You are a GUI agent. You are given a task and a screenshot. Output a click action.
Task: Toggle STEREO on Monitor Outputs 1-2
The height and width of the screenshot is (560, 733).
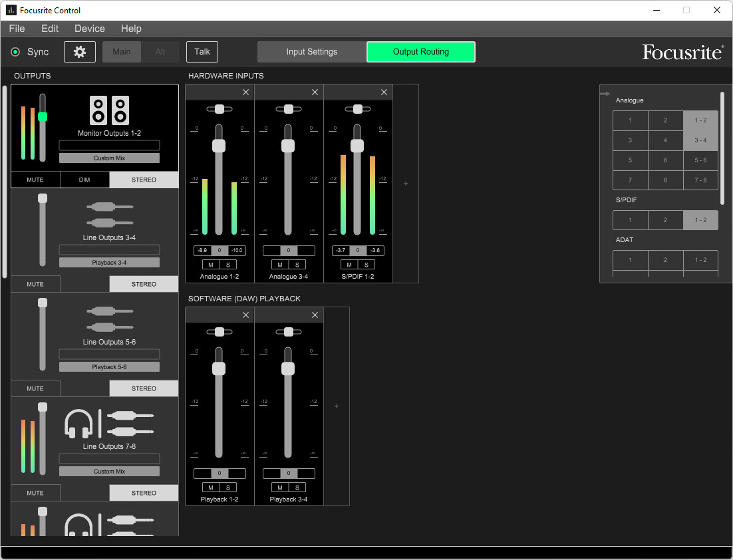pyautogui.click(x=144, y=180)
